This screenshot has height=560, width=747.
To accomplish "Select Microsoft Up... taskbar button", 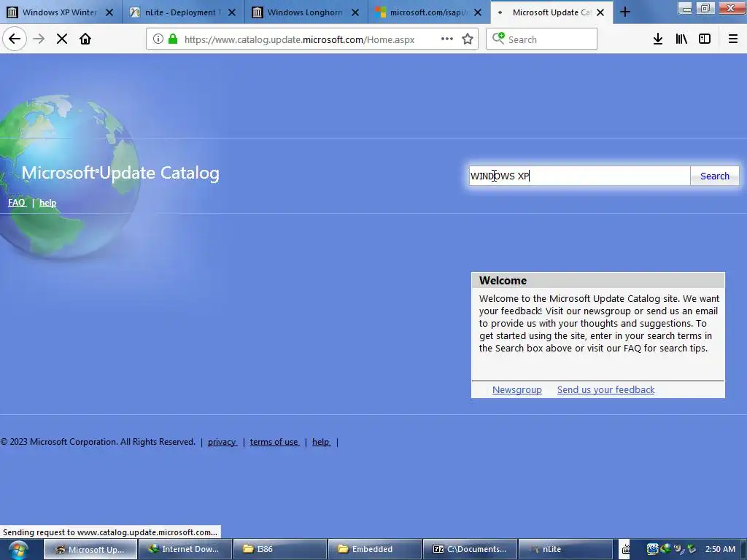I will [x=90, y=550].
